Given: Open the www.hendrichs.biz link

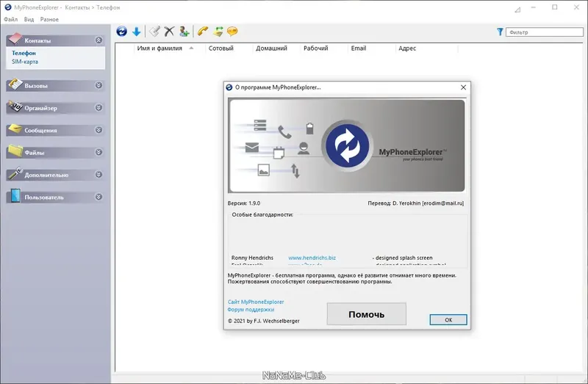Looking at the screenshot, I should (312, 258).
